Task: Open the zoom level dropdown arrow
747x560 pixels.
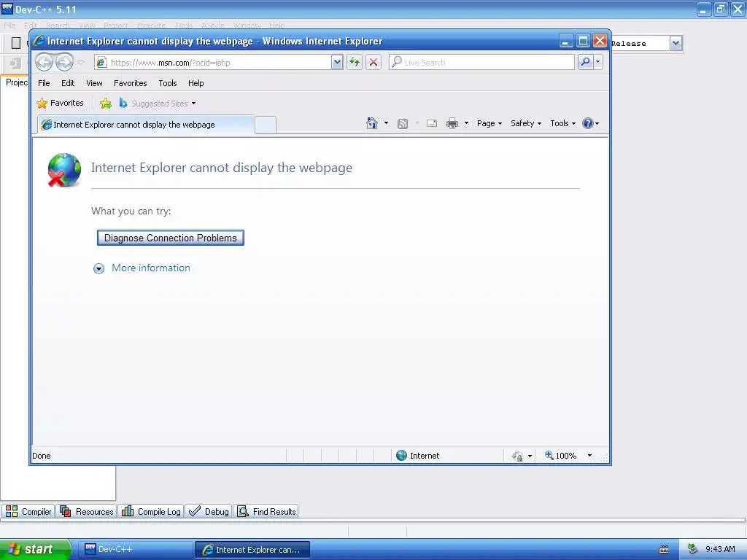Action: [x=589, y=456]
